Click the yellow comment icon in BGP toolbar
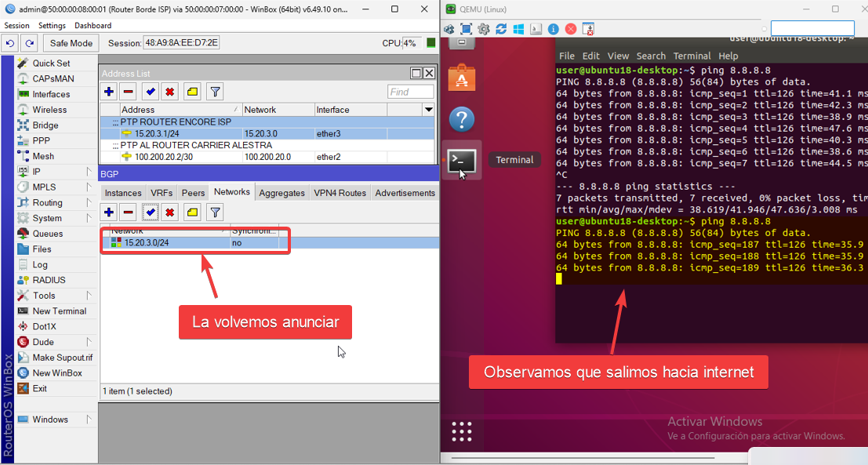 tap(192, 213)
